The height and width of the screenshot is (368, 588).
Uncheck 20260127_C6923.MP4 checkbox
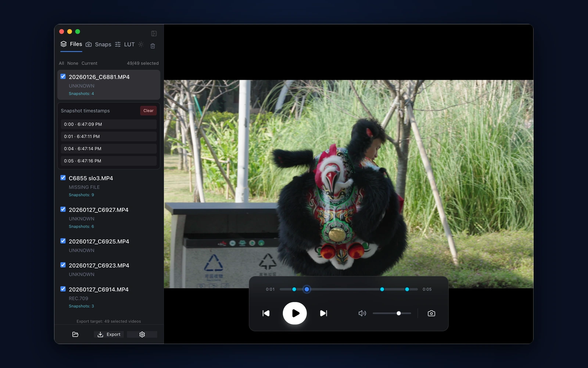[x=63, y=265]
